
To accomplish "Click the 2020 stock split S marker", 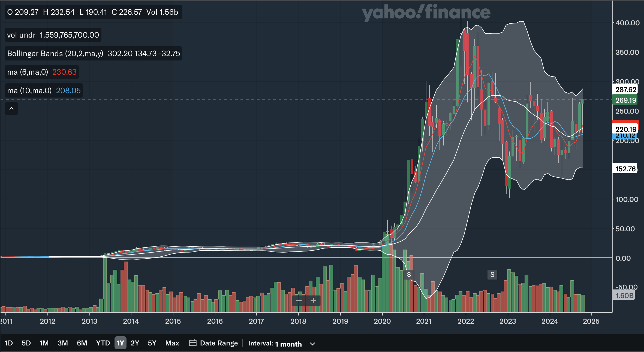I will (409, 275).
